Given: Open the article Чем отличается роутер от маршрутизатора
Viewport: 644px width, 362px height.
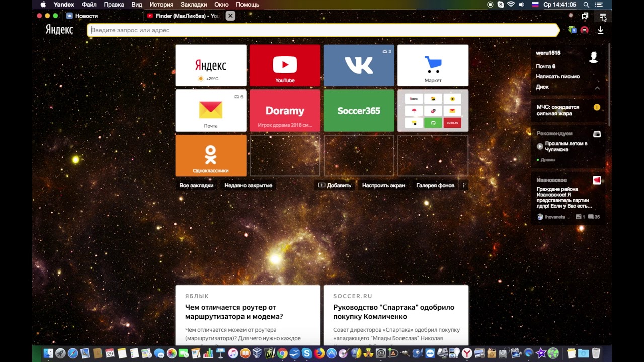Looking at the screenshot, I should 234,312.
